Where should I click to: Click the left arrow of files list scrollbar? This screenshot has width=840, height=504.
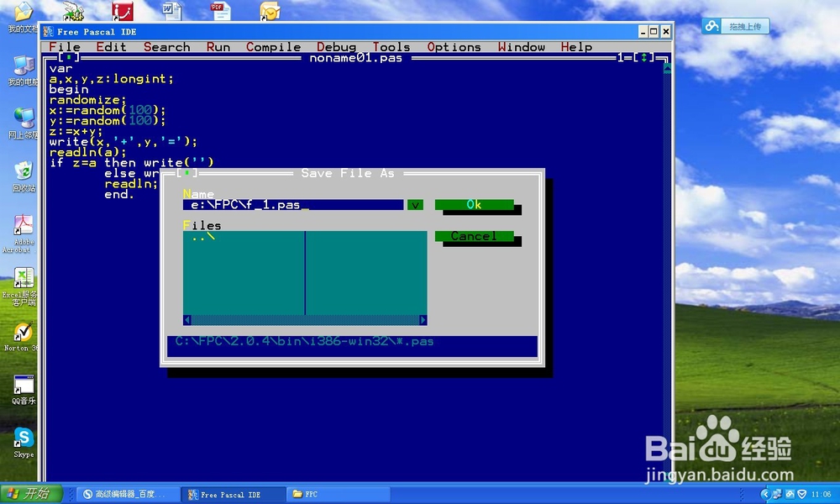pyautogui.click(x=187, y=320)
